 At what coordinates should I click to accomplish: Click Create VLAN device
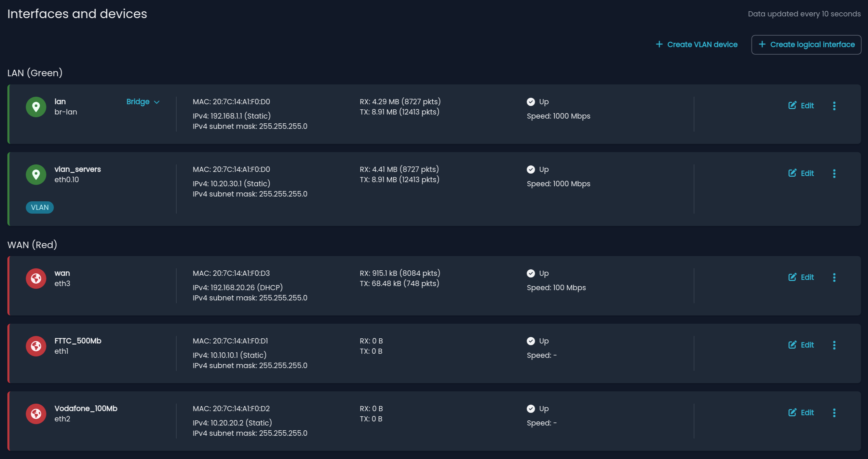coord(696,44)
